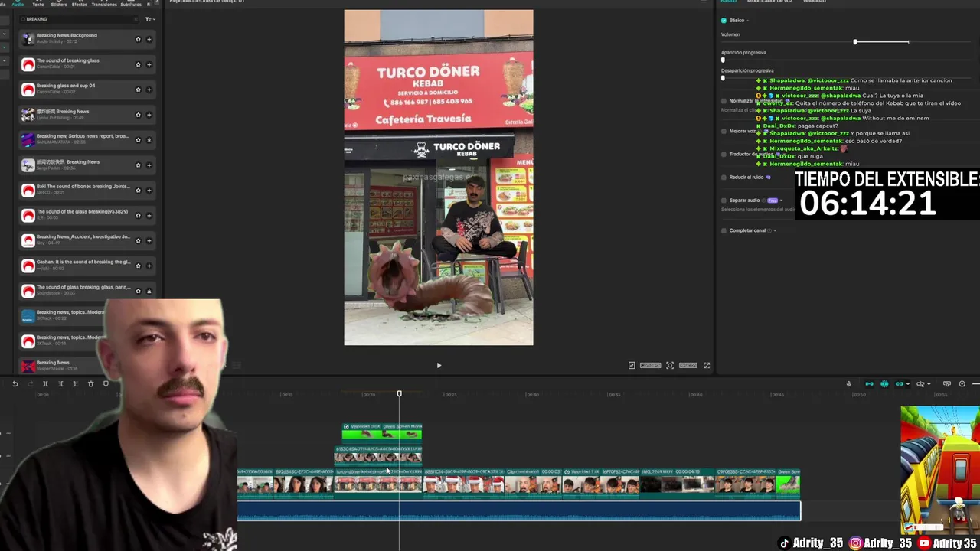Enable Normalizar la intensidad checkbox

pos(724,101)
